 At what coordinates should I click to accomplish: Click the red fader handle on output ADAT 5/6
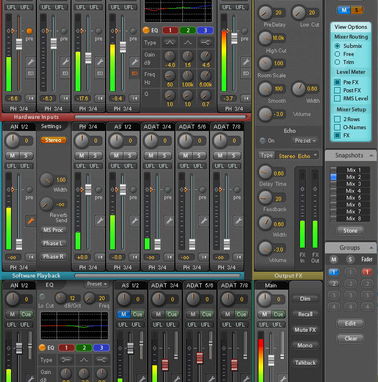pos(200,358)
